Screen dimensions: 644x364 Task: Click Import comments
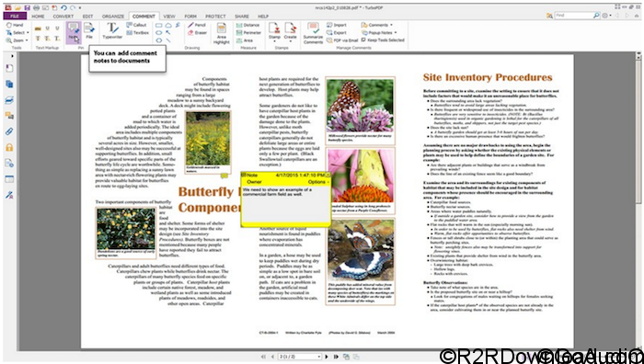coord(337,25)
